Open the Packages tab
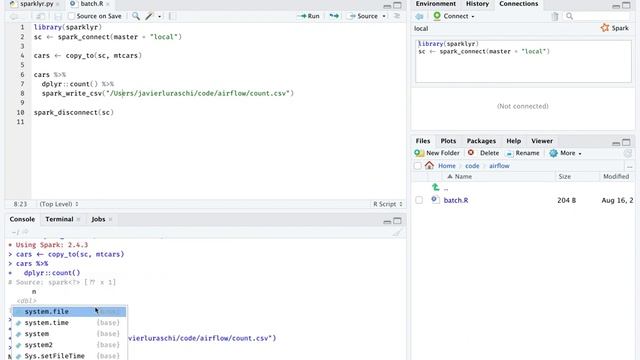The image size is (640, 360). click(481, 141)
